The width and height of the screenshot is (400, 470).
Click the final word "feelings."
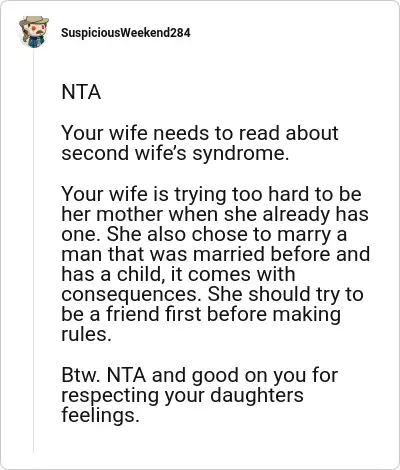point(100,416)
